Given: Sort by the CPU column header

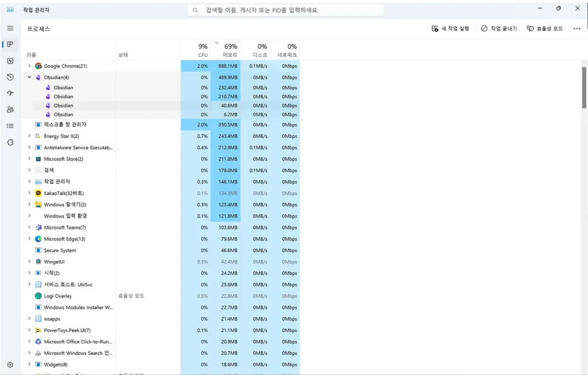Looking at the screenshot, I should (195, 50).
